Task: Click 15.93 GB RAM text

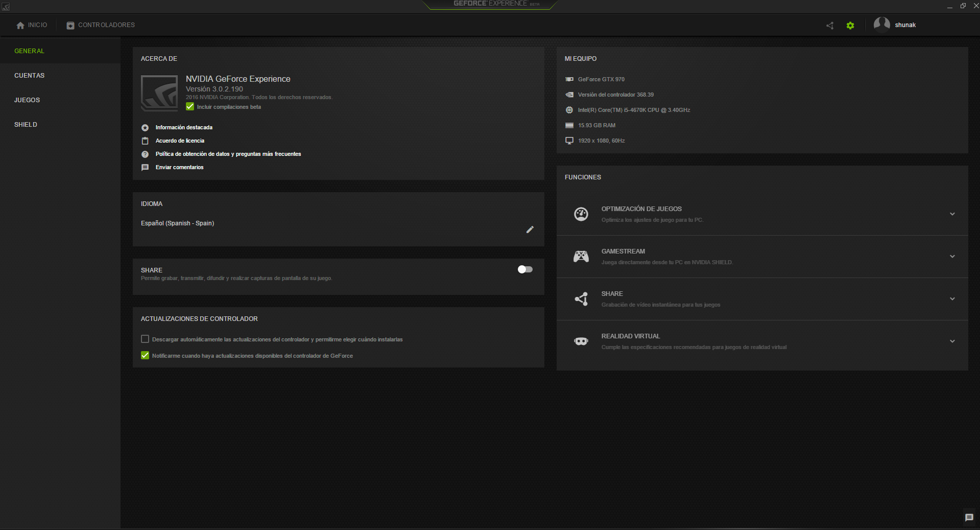Action: tap(596, 125)
